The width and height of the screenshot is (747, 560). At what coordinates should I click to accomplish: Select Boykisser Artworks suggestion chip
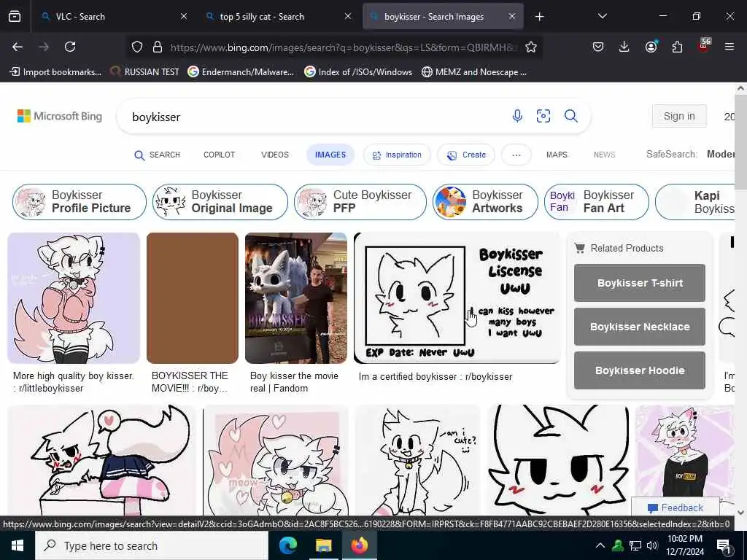(485, 202)
